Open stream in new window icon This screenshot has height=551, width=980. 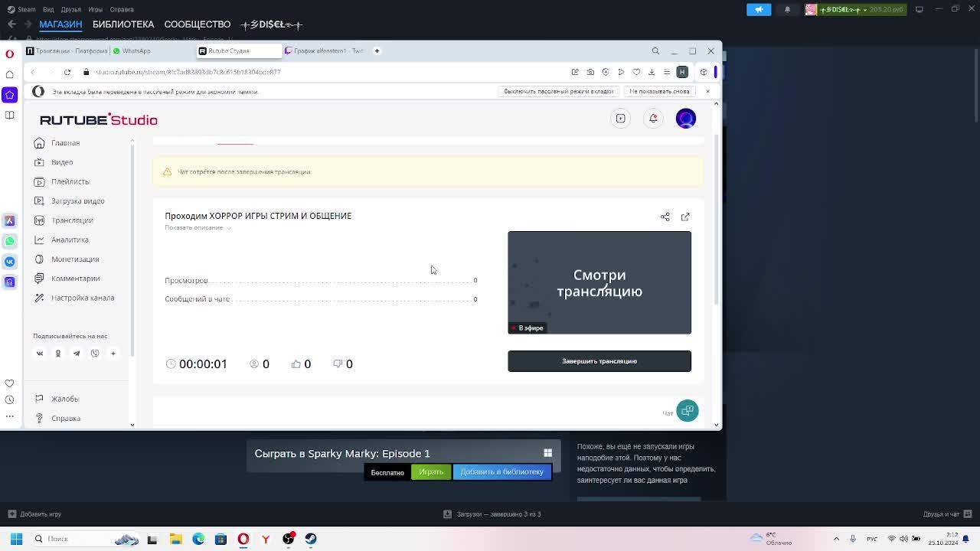[x=685, y=217]
